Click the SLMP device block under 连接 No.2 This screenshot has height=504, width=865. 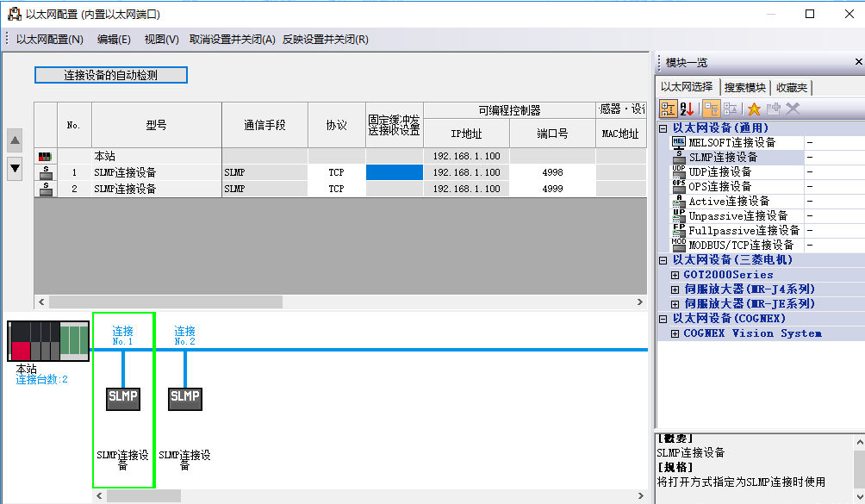(185, 397)
